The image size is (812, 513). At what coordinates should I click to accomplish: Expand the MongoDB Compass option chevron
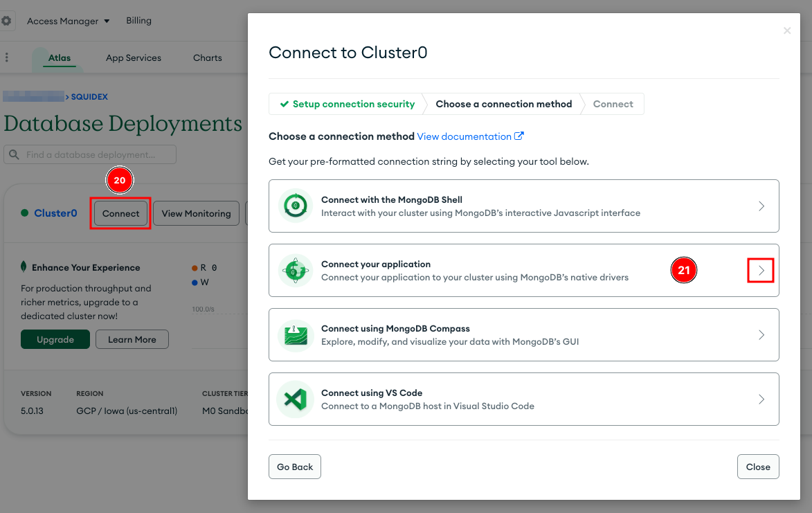pyautogui.click(x=761, y=335)
